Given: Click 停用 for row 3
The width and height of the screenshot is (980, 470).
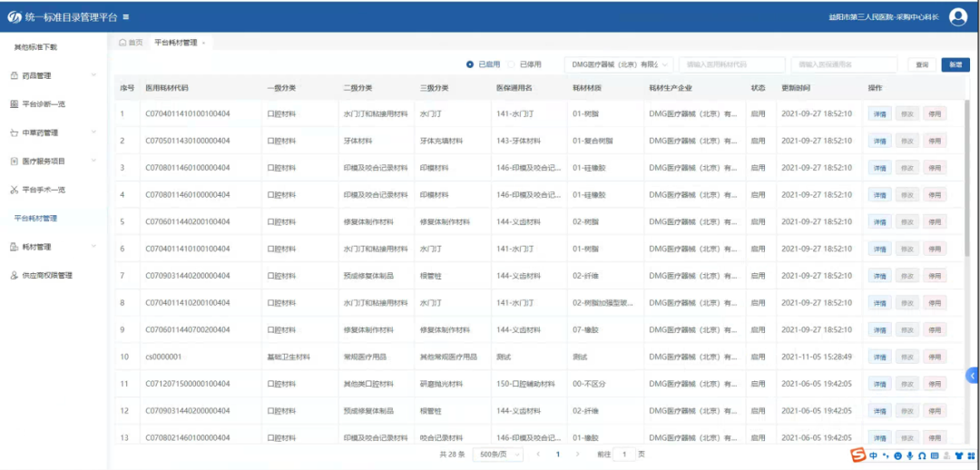Looking at the screenshot, I should tap(935, 168).
